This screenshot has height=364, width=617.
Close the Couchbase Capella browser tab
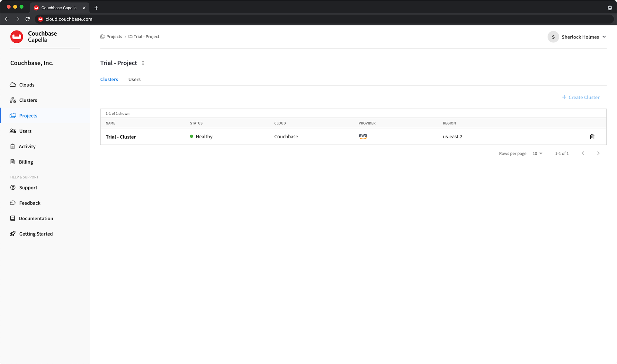[84, 8]
